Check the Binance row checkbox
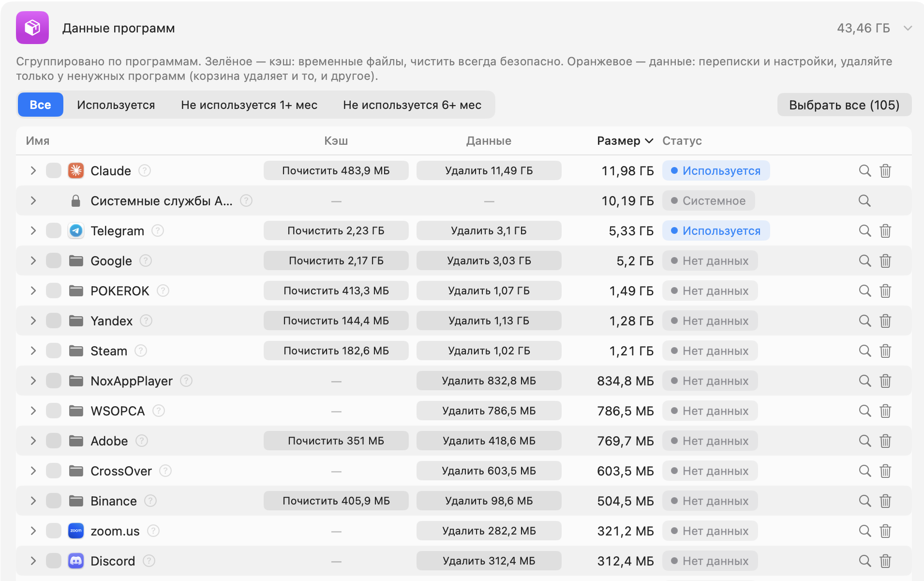This screenshot has width=924, height=581. tap(54, 501)
